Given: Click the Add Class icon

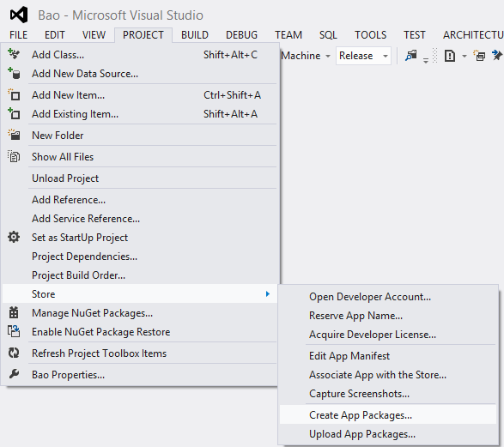Looking at the screenshot, I should click(x=14, y=54).
